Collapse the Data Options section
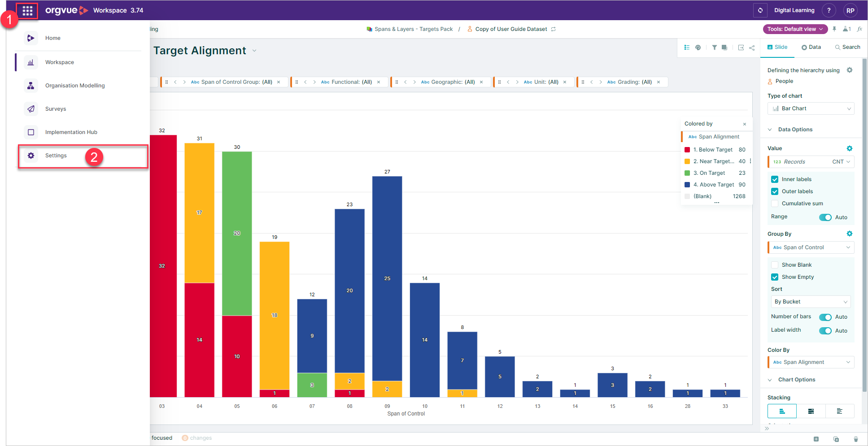868x446 pixels. 770,130
